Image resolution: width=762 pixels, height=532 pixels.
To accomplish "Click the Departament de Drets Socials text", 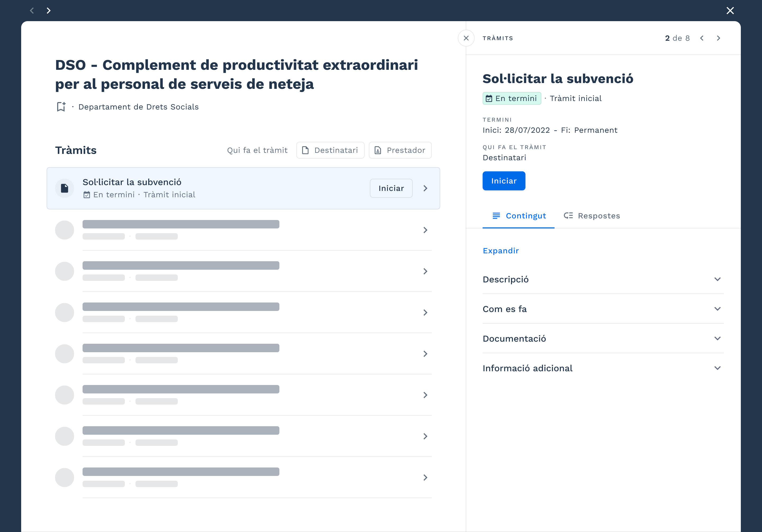I will [x=138, y=107].
